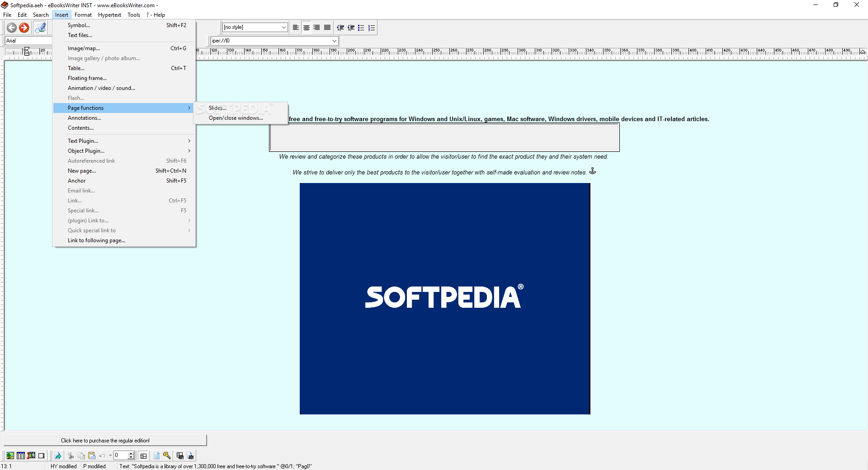Choose Text files... menu entry

tap(124, 35)
